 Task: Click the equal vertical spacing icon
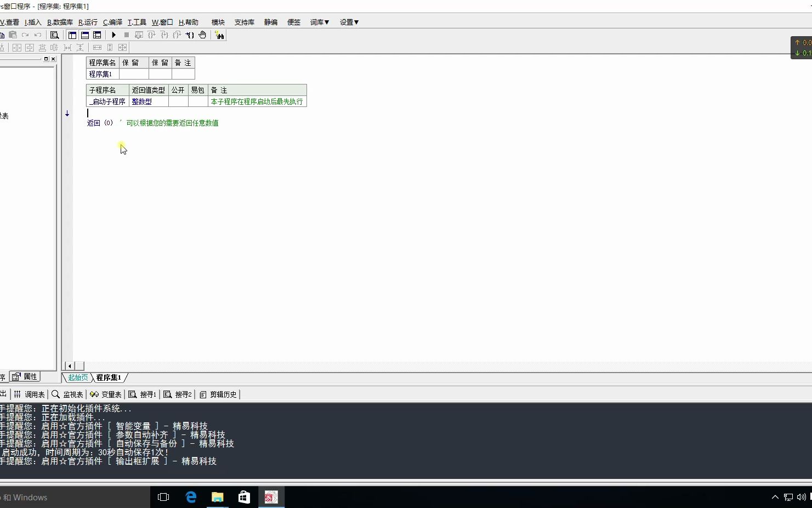pyautogui.click(x=80, y=48)
